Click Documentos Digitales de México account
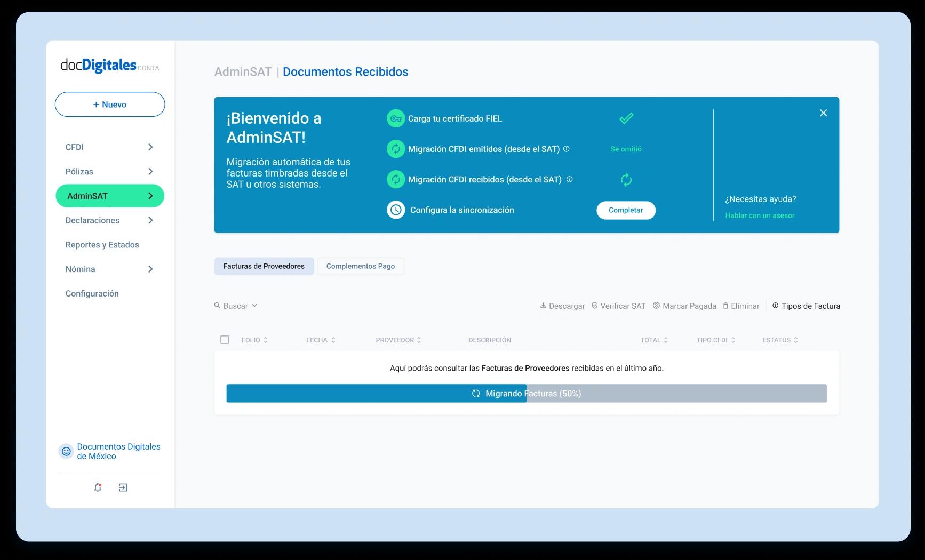 [x=110, y=451]
